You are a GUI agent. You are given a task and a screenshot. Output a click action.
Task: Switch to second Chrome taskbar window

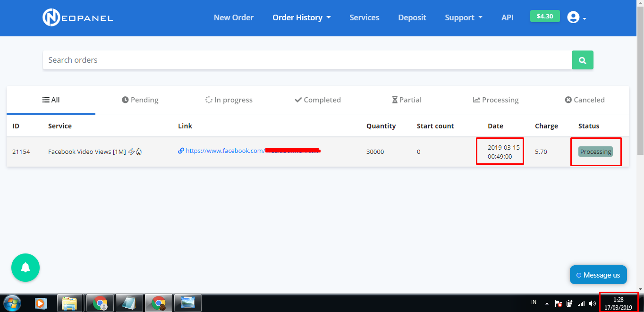(159, 303)
